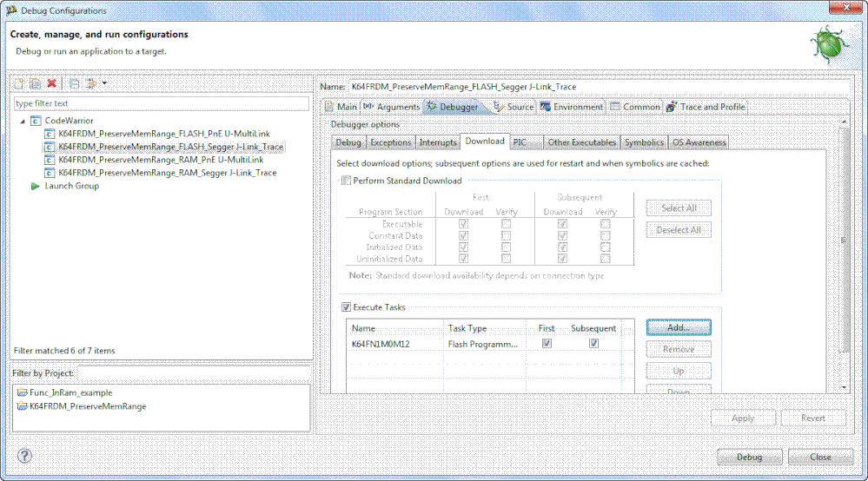The width and height of the screenshot is (868, 481).
Task: Select the Launch Group item
Action: tap(72, 186)
